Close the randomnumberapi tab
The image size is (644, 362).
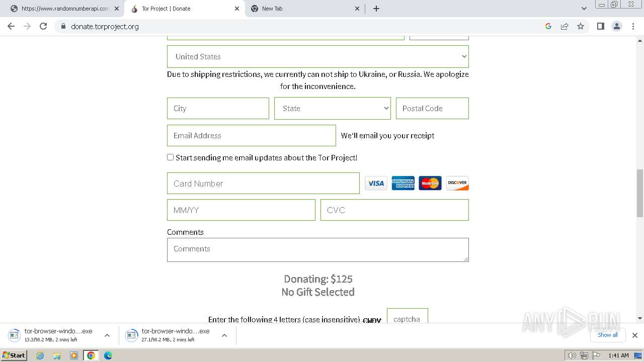click(x=117, y=9)
